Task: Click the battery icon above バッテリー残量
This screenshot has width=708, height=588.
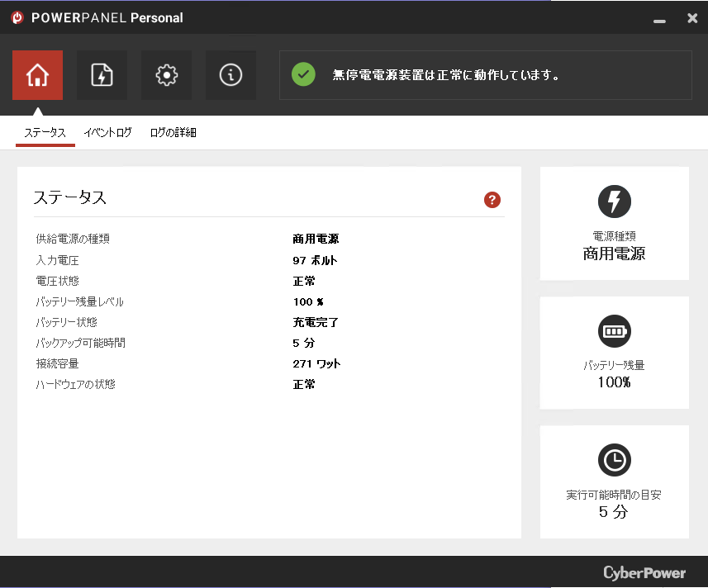Action: [614, 331]
